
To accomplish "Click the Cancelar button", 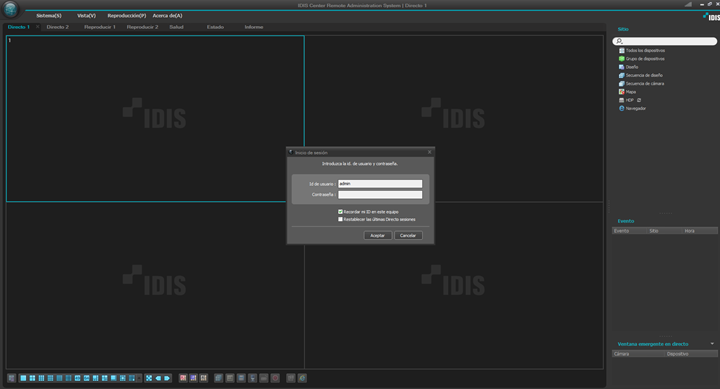I will 408,236.
